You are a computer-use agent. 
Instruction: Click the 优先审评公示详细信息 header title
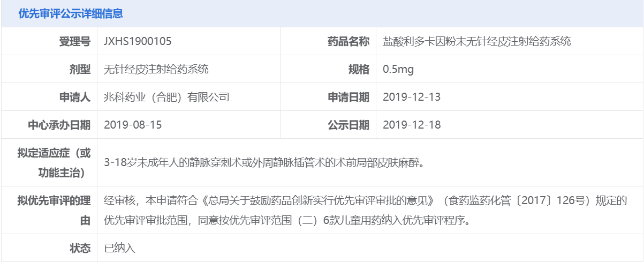71,14
